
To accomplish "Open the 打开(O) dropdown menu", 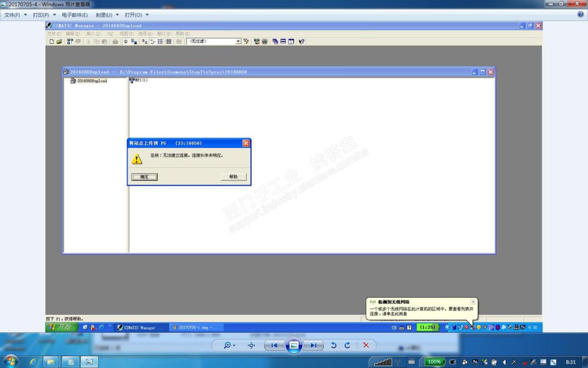I will [136, 15].
